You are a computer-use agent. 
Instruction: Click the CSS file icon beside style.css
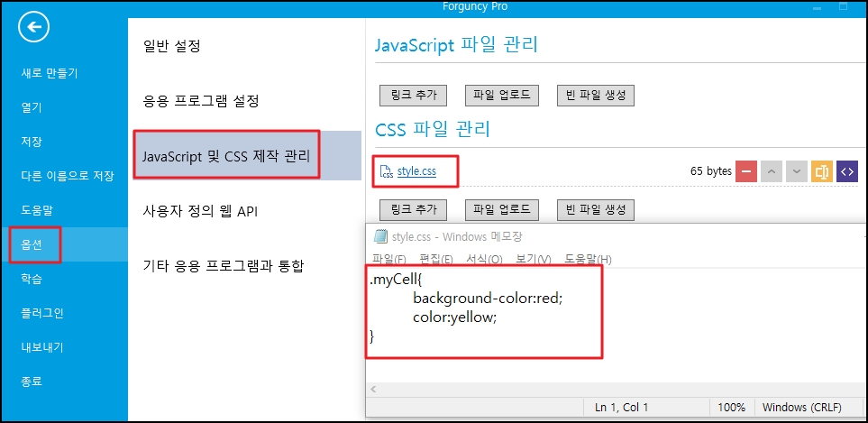coord(386,171)
